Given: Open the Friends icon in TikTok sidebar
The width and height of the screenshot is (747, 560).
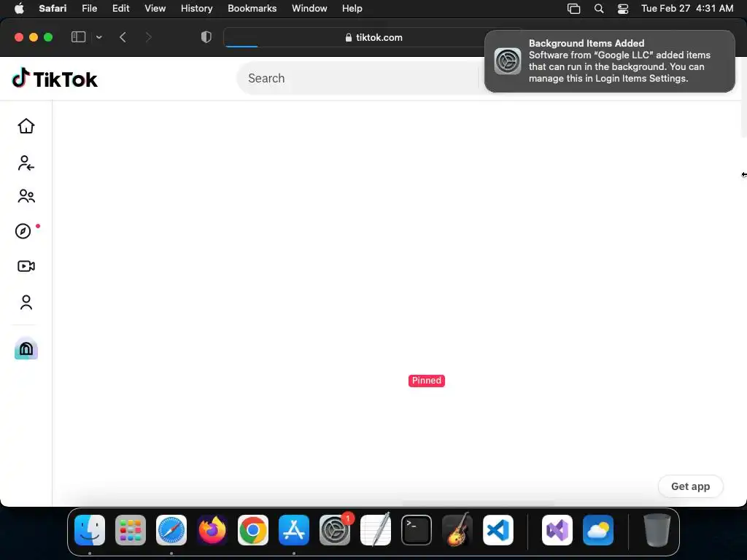Looking at the screenshot, I should (26, 196).
